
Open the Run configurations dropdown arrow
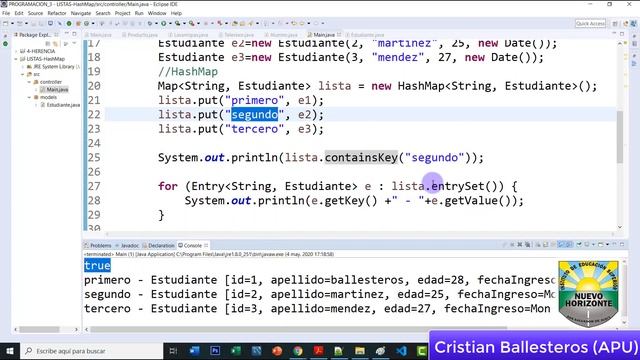click(x=170, y=23)
